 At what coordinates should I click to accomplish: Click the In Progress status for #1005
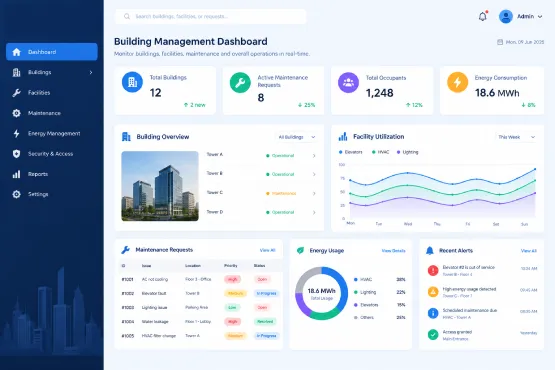coord(266,336)
